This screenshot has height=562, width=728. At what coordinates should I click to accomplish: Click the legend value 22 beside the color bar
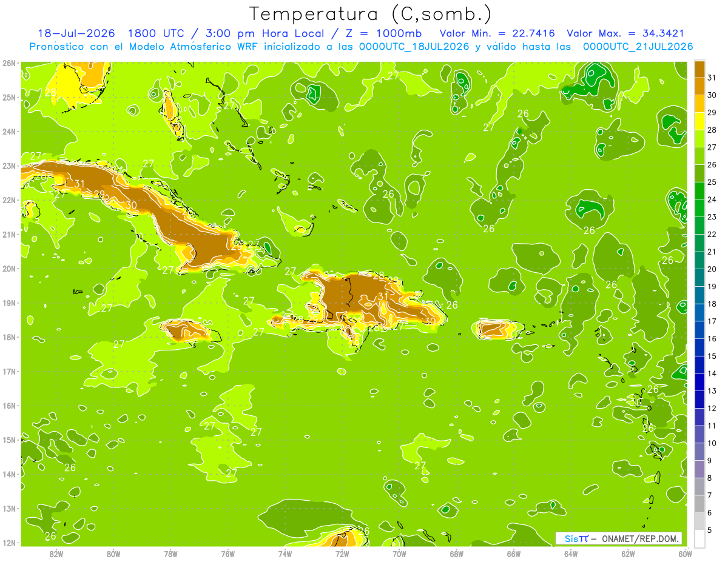point(712,234)
